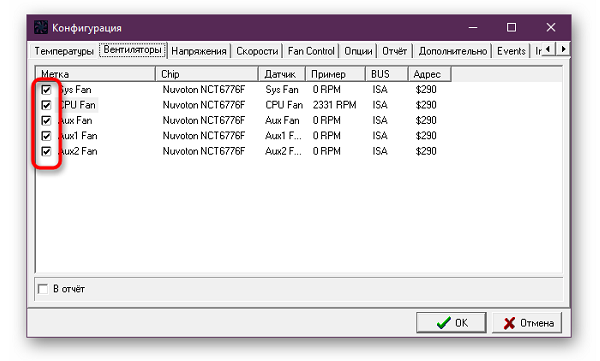Select the Вентиляторы tab
600x361 pixels.
pos(132,50)
